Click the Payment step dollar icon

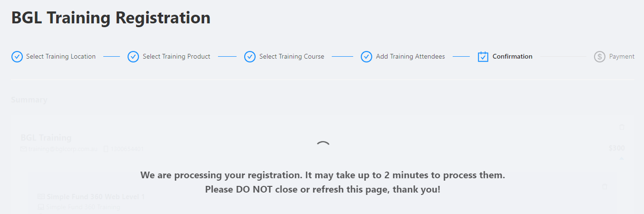[x=599, y=57]
